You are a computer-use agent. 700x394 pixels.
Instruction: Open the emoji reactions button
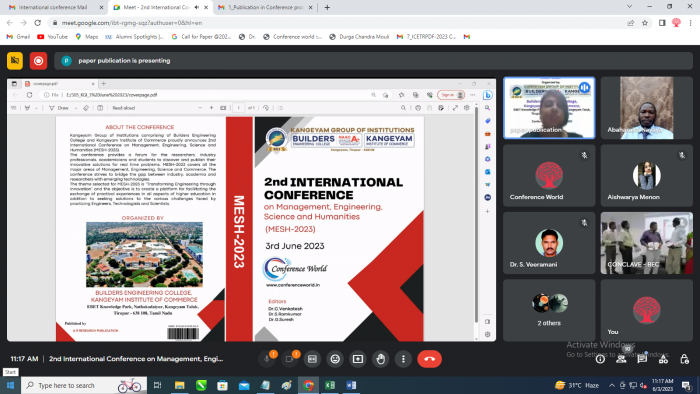pyautogui.click(x=335, y=359)
